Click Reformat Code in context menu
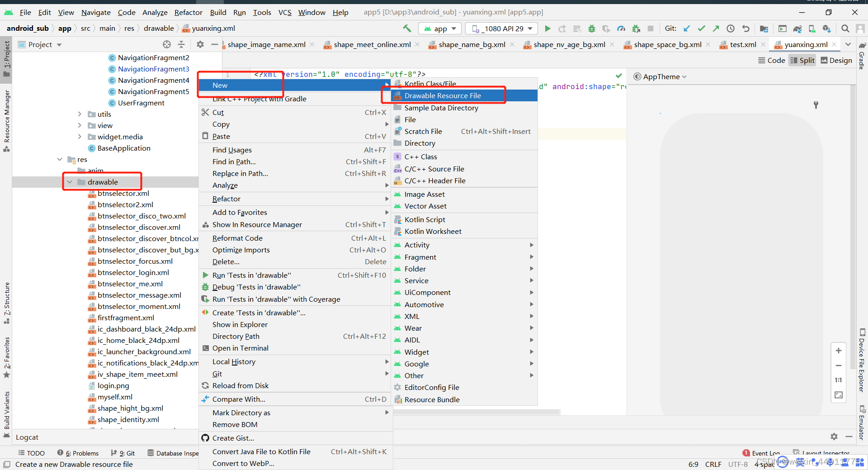868x470 pixels. 296,238
